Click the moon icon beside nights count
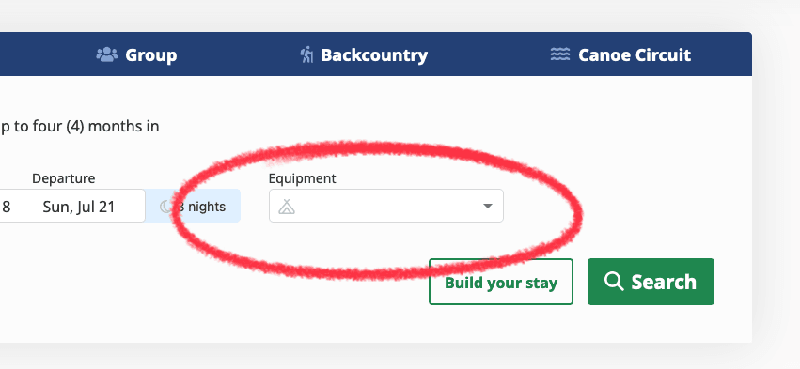Image resolution: width=800 pixels, height=369 pixels. click(166, 206)
